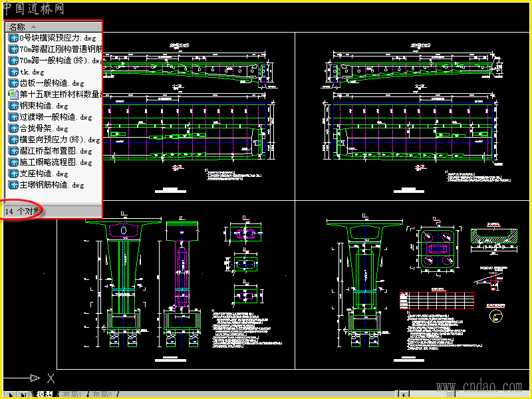This screenshot has height=399, width=532.
Task: Select the Excel file 第十五联主桥材料数量 icon
Action: tap(13, 94)
